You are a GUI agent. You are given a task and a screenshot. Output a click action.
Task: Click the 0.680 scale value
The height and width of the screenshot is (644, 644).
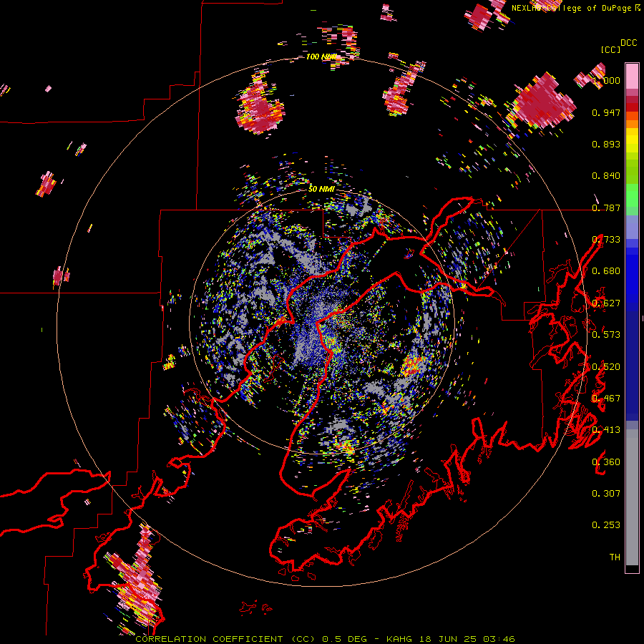click(606, 271)
